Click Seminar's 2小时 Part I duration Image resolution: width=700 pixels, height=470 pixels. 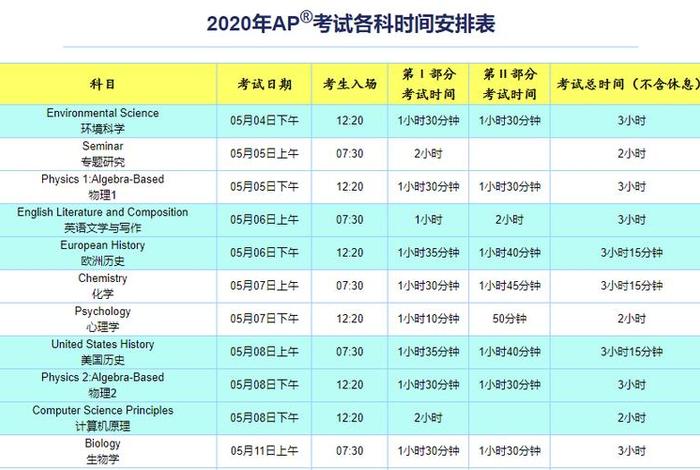(x=429, y=154)
